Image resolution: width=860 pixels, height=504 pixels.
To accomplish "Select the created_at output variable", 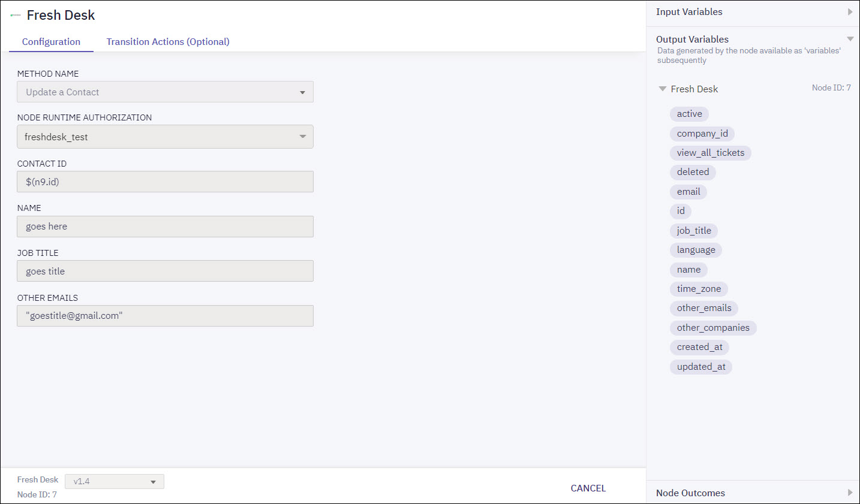I will point(699,347).
